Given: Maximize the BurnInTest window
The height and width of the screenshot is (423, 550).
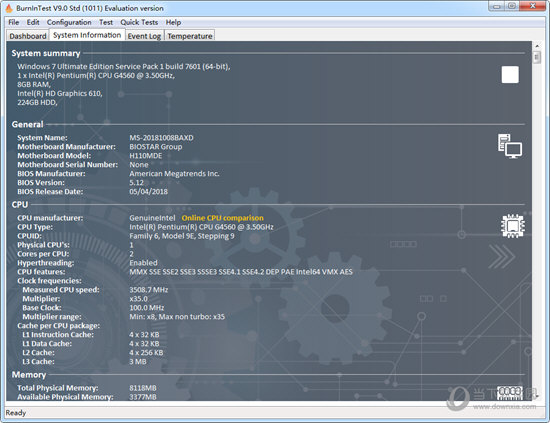Looking at the screenshot, I should [512, 6].
